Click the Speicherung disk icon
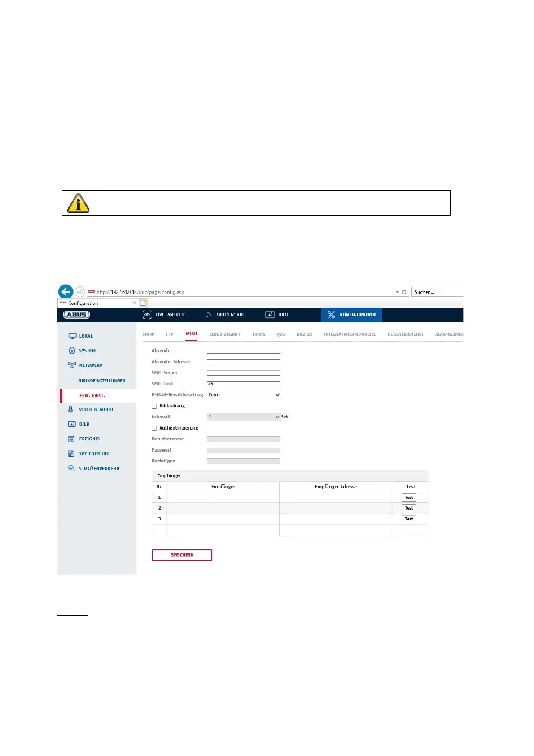This screenshot has width=534, height=756. tap(71, 453)
